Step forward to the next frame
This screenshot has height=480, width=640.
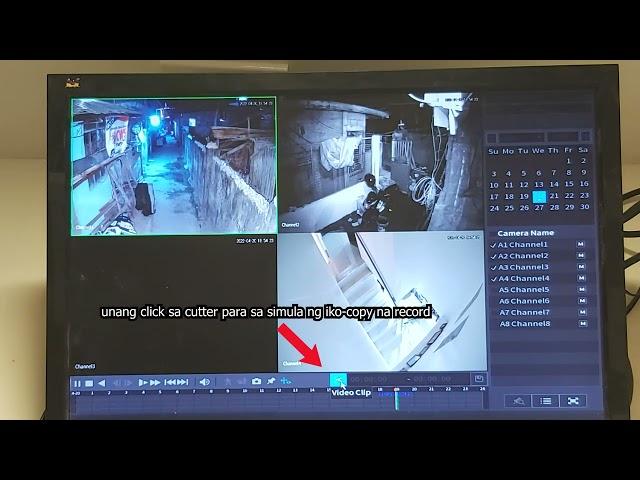(x=129, y=383)
